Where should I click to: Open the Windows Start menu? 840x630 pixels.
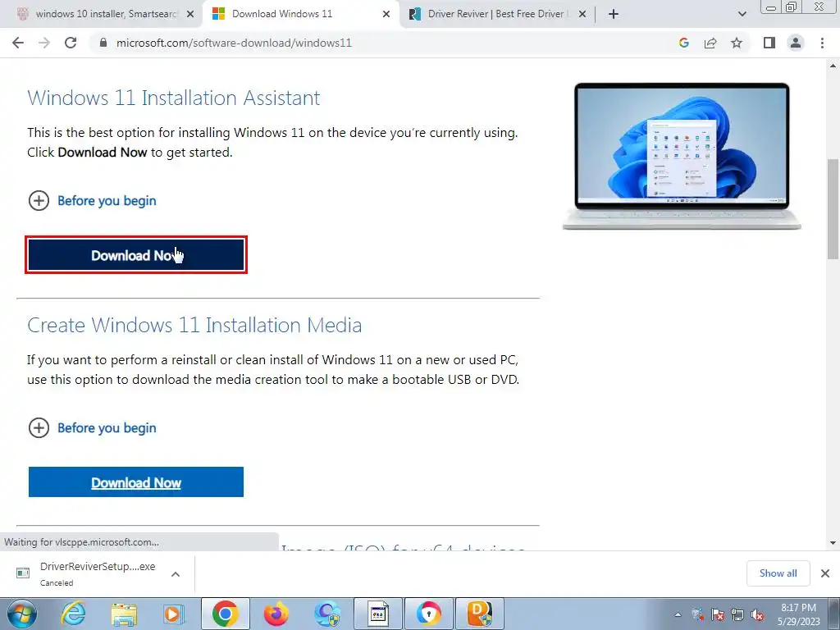[21, 614]
